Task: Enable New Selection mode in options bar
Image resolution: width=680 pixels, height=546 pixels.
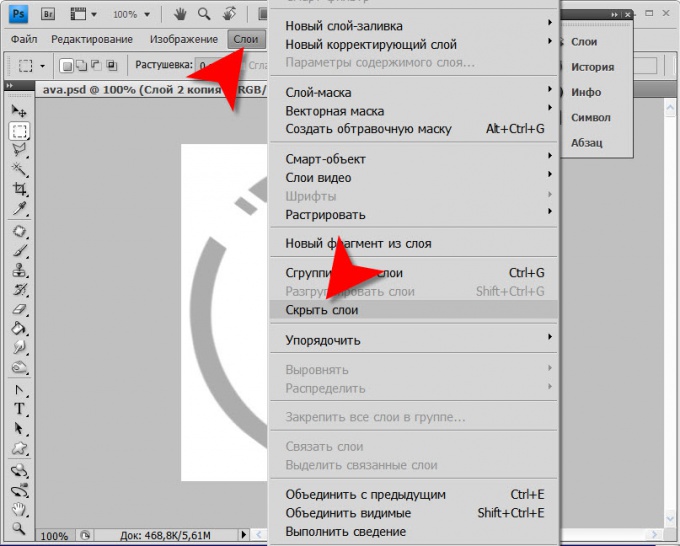Action: click(x=66, y=65)
